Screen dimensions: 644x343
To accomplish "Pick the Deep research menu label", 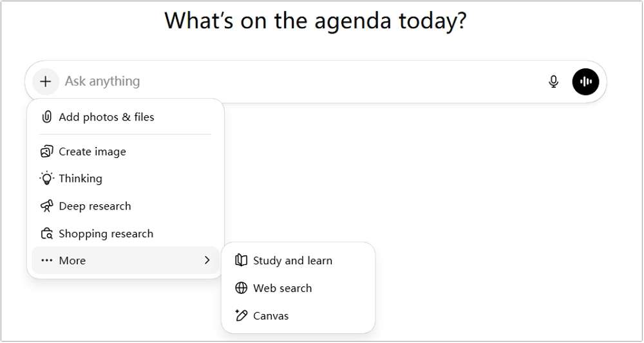I will point(95,206).
